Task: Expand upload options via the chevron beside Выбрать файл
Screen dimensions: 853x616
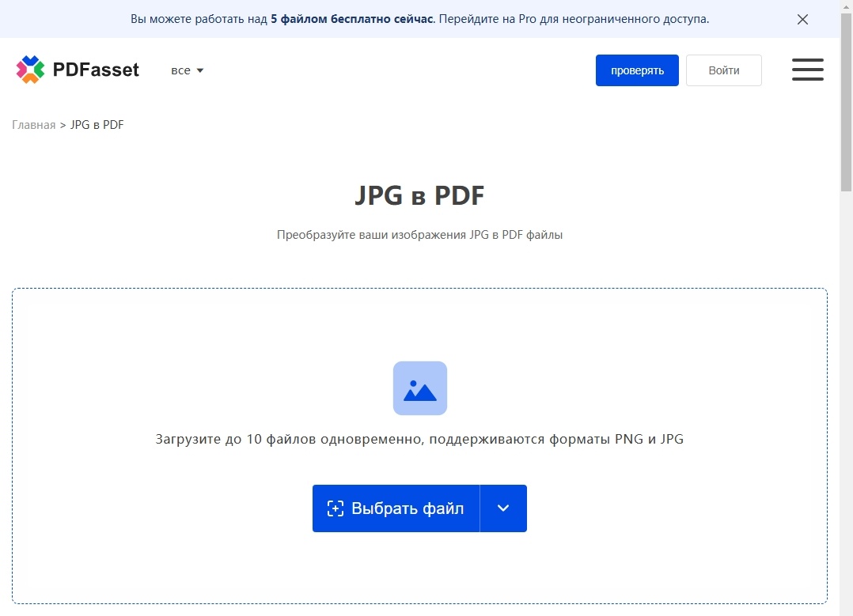Action: click(503, 508)
